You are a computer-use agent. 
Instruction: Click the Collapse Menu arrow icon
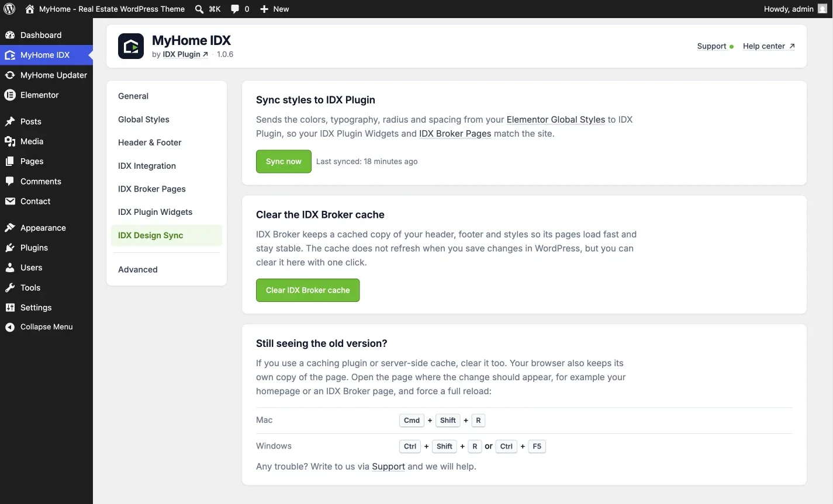pyautogui.click(x=10, y=327)
